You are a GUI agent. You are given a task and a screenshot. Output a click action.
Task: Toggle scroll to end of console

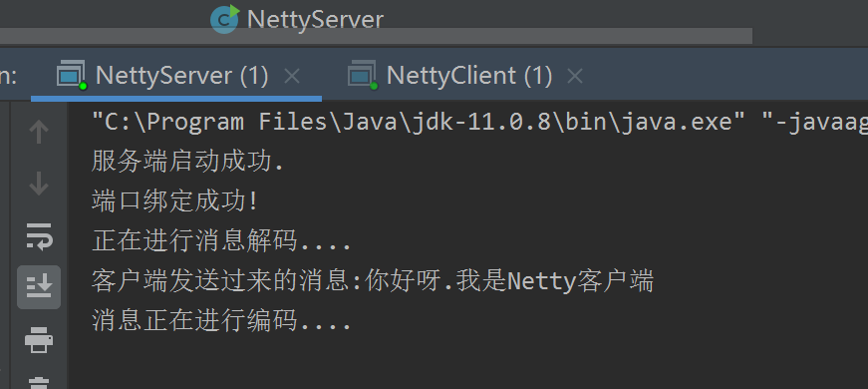(39, 287)
